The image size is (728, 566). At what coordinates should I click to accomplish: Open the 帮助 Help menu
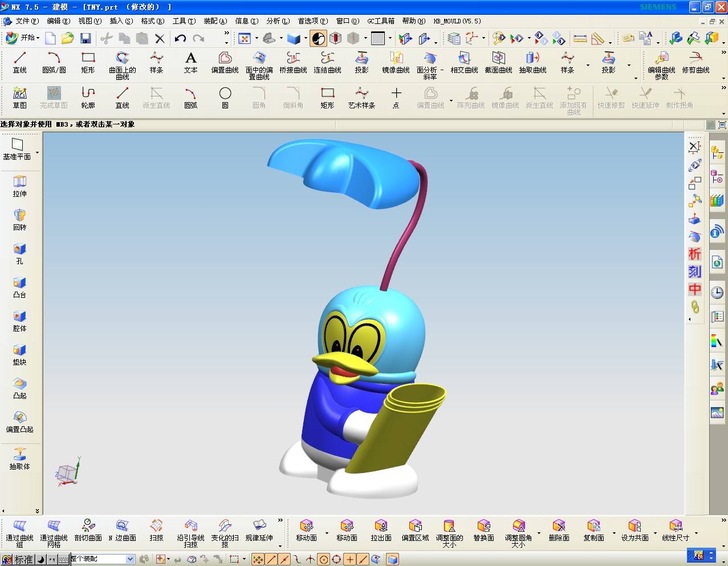coord(413,21)
